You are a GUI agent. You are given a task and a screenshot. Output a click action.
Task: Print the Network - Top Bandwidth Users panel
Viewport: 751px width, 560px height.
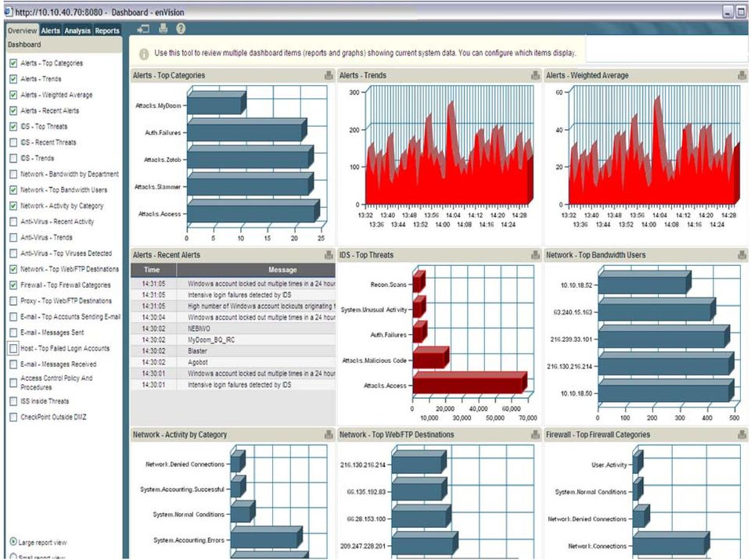[742, 255]
